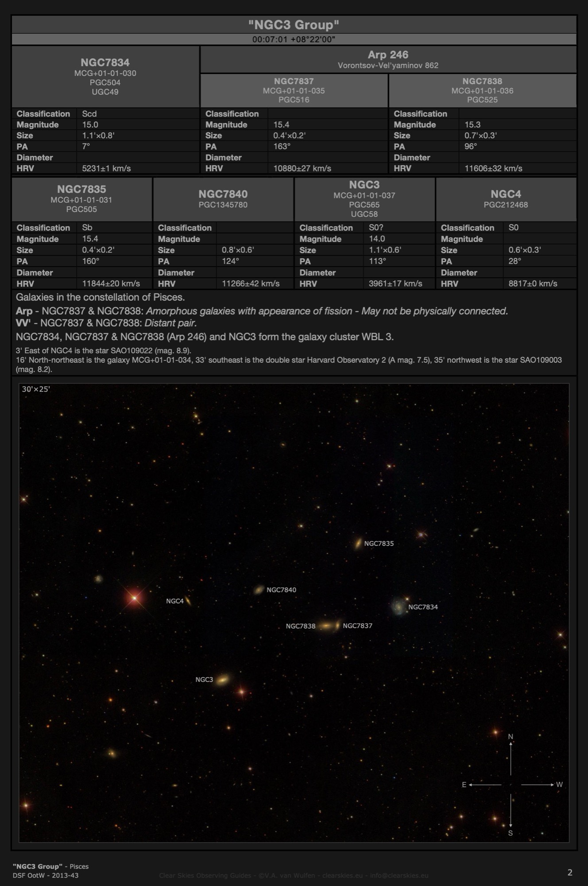This screenshot has height=886, width=588.
Task: Select the NGC7834 spiral galaxy in the photo
Action: coord(399,607)
